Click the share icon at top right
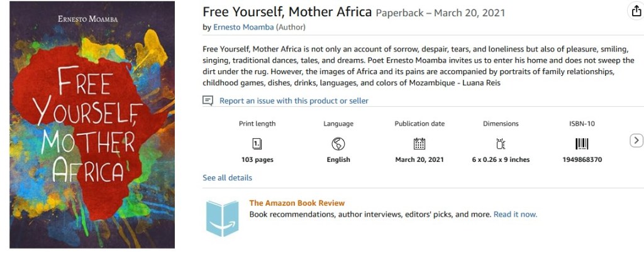The height and width of the screenshot is (258, 644). (636, 11)
